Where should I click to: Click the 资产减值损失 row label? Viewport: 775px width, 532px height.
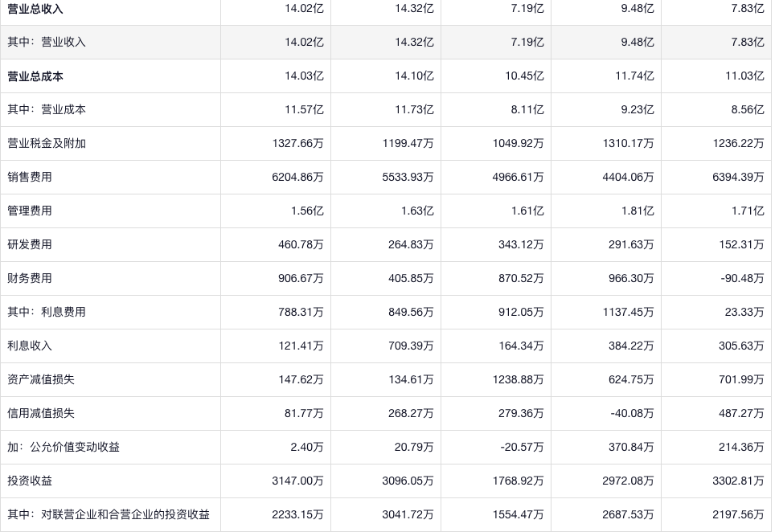[x=41, y=379]
